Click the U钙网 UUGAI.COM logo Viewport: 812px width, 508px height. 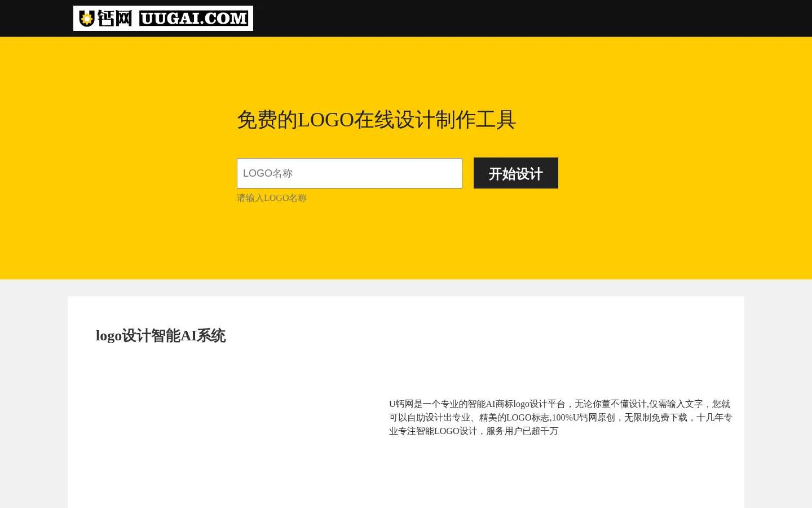[x=163, y=18]
